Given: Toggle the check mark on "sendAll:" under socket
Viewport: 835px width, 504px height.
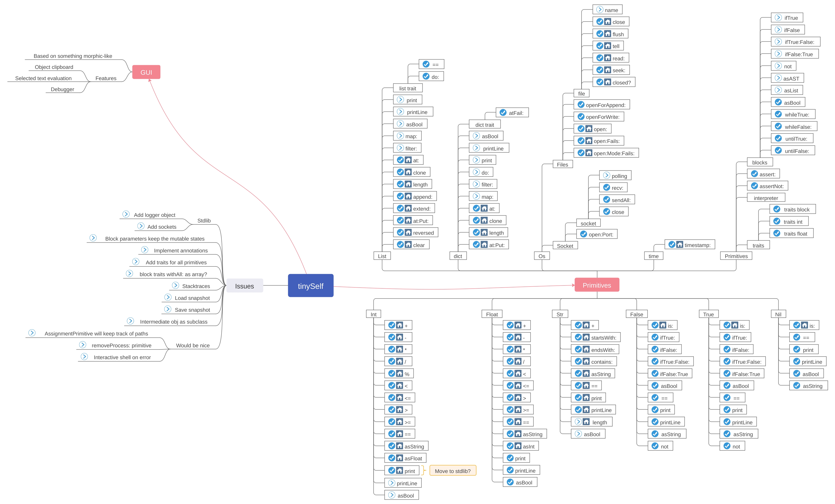Looking at the screenshot, I should coord(607,199).
